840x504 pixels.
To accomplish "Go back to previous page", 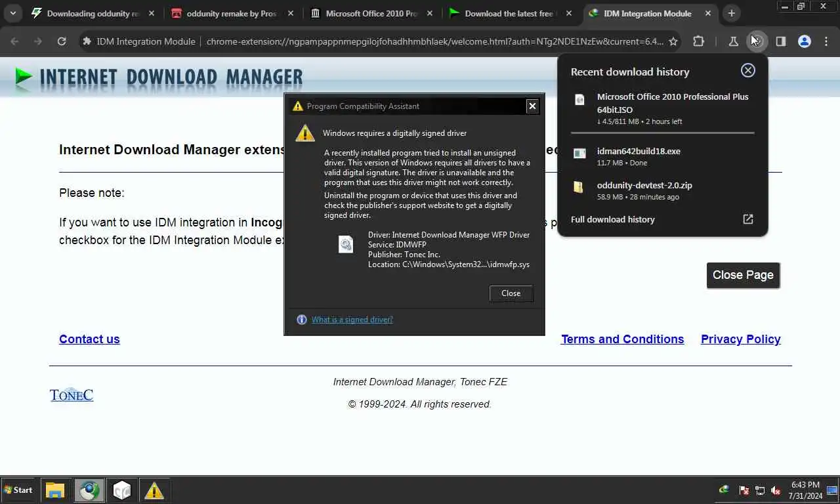I will (x=14, y=41).
